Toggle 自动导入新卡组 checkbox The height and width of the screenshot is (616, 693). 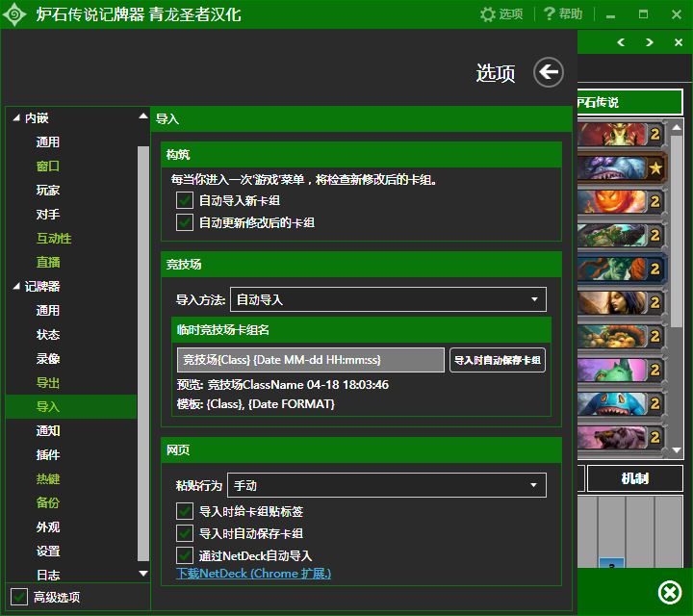184,200
